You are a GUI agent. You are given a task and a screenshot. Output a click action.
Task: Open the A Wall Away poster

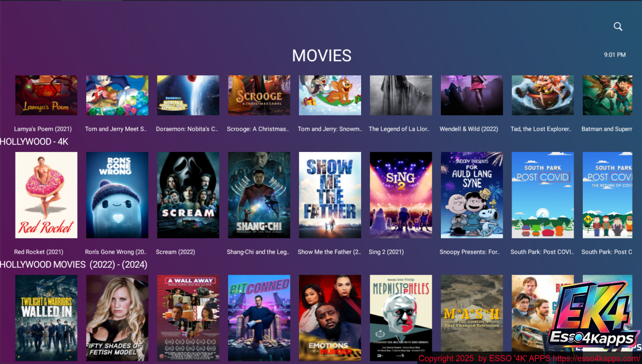[188, 318]
